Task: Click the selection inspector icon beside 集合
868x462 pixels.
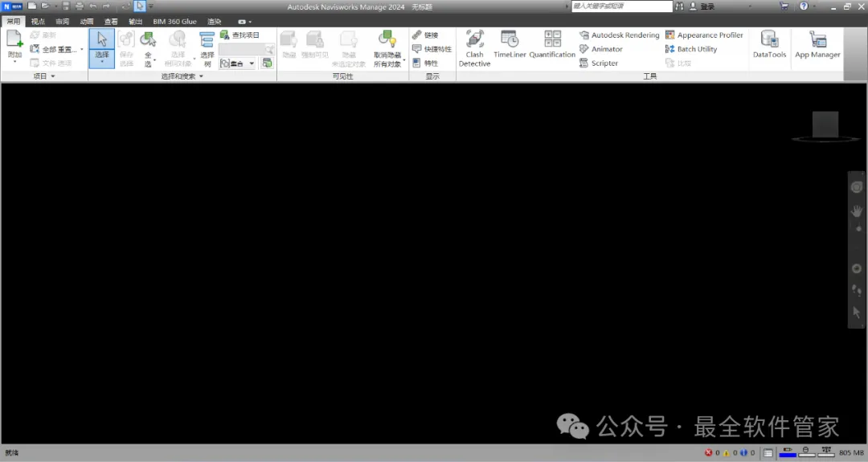Action: (267, 63)
